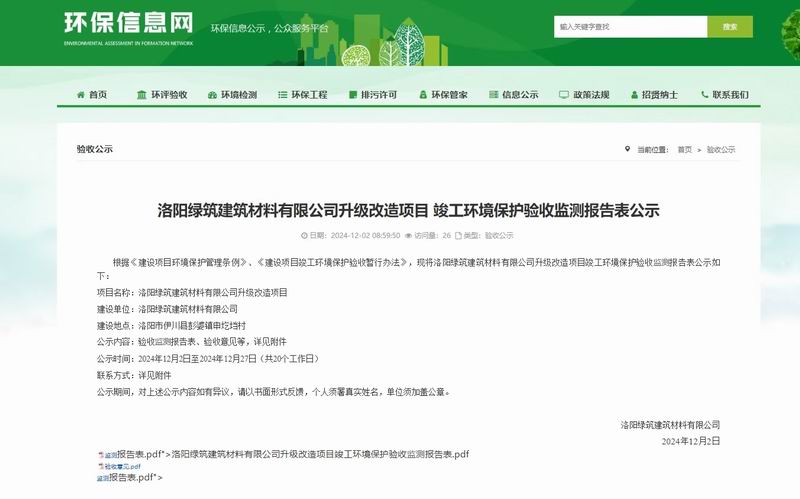The image size is (800, 499).
Task: Open the 竣工环境保护验收监测报告表.pdf attachment
Action: (320, 454)
